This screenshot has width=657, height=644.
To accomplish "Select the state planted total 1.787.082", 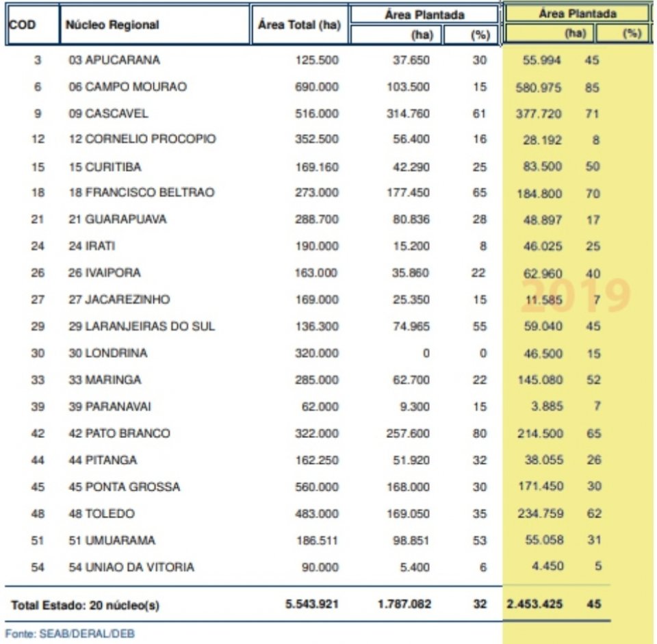I will click(x=404, y=604).
